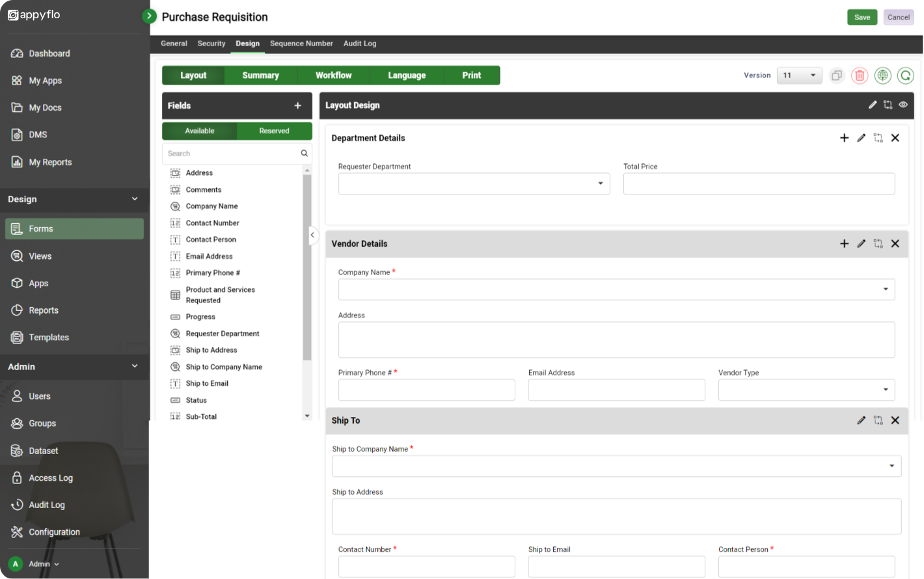Click the reorder icon in the Ship To header
This screenshot has height=579, width=924.
(878, 420)
